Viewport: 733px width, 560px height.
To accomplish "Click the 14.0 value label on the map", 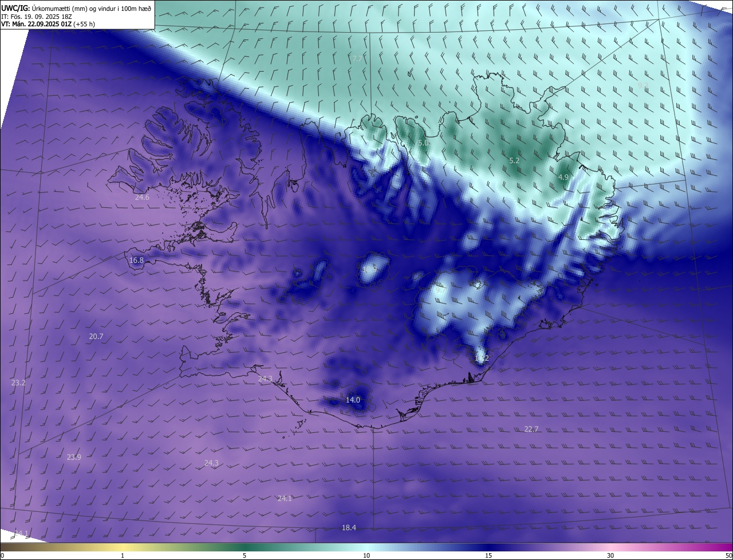I will [x=353, y=400].
